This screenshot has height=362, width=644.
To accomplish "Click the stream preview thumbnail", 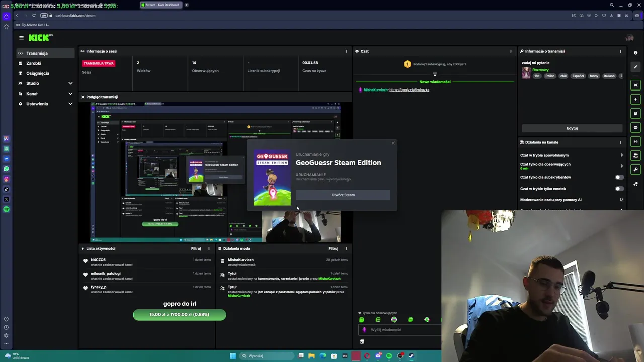I will (x=215, y=172).
